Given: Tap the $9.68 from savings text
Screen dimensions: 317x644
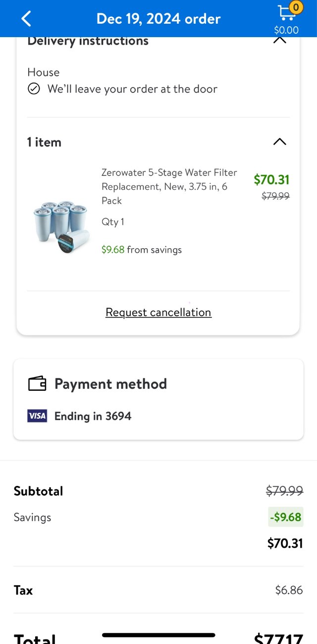Looking at the screenshot, I should (x=142, y=250).
